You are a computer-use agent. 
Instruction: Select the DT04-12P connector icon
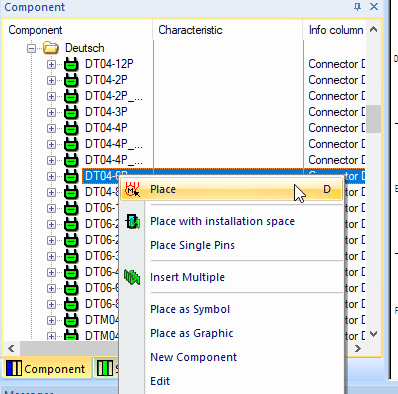pyautogui.click(x=71, y=64)
